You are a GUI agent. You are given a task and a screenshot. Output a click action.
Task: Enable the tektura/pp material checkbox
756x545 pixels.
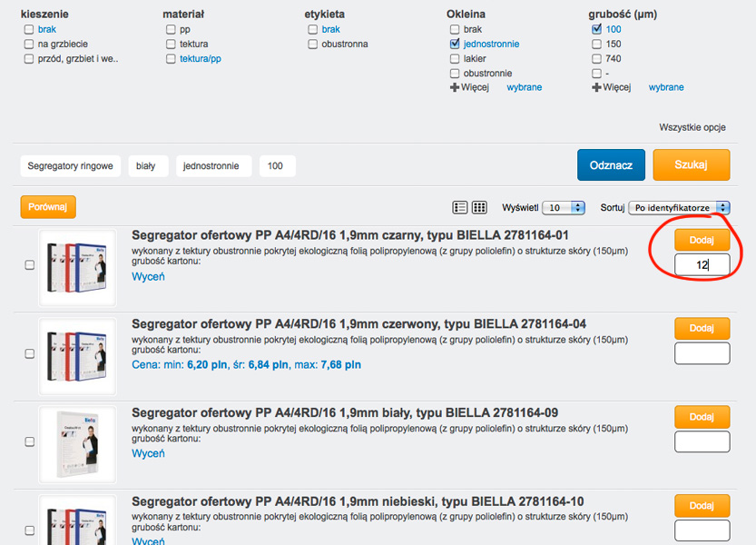(171, 59)
